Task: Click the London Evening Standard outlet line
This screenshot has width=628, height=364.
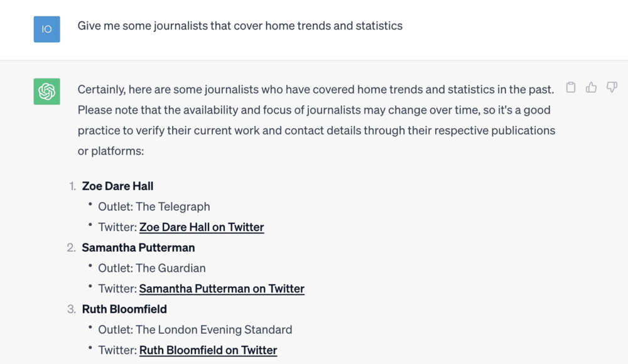Action: (195, 329)
